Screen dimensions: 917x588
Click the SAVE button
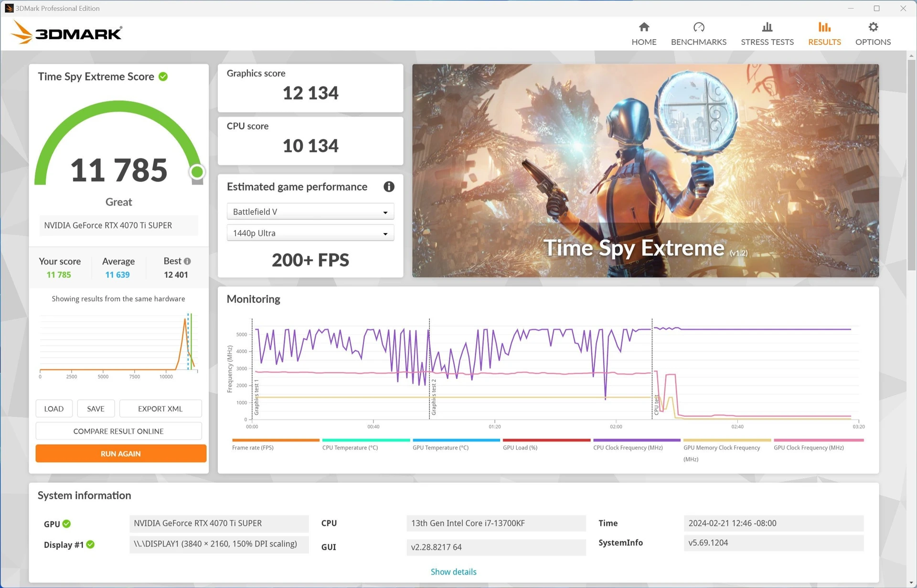(96, 409)
